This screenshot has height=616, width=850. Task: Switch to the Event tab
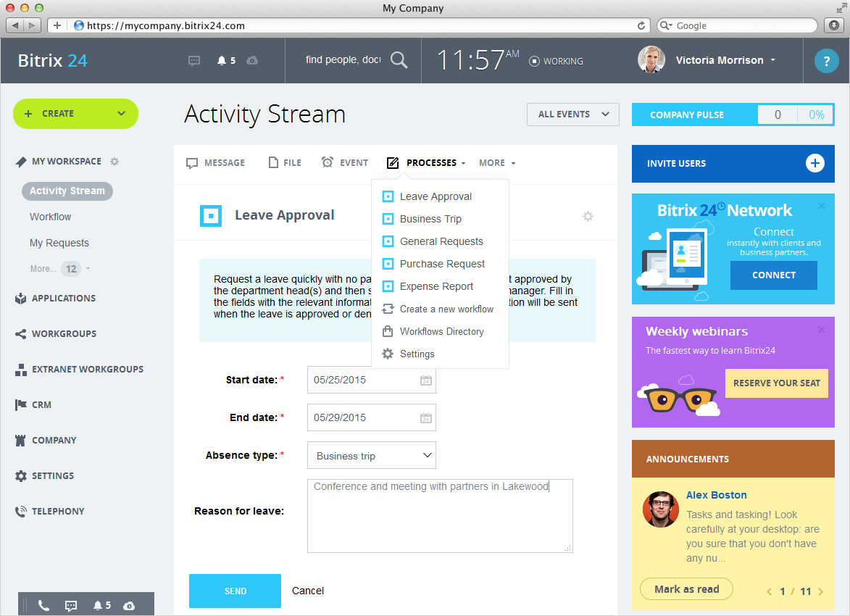point(345,162)
